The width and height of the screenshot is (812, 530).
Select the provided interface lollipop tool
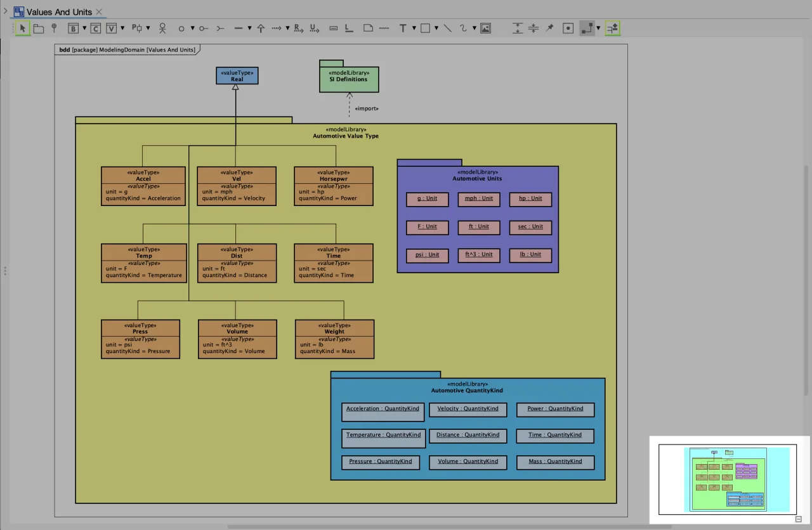(x=203, y=29)
